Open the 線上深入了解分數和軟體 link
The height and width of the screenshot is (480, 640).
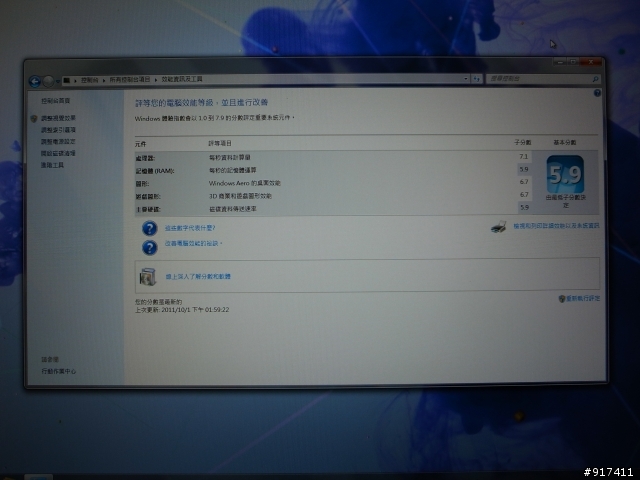198,276
